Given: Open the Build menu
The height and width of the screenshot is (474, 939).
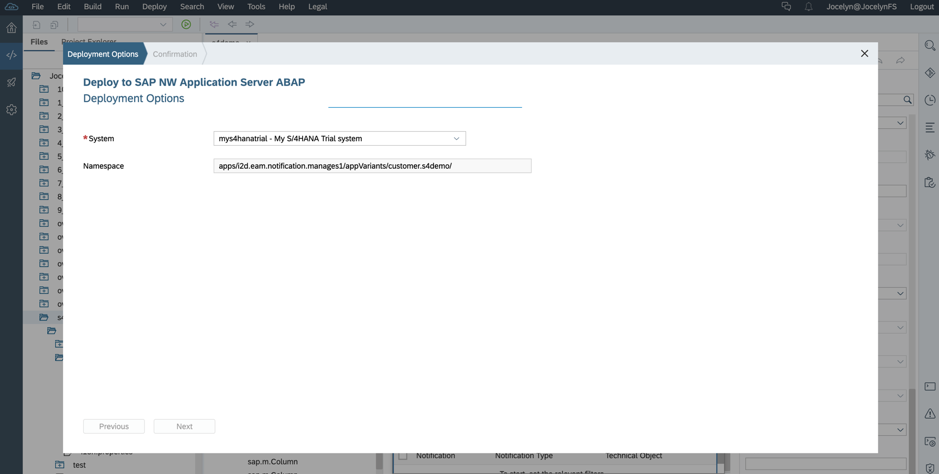Looking at the screenshot, I should (92, 7).
